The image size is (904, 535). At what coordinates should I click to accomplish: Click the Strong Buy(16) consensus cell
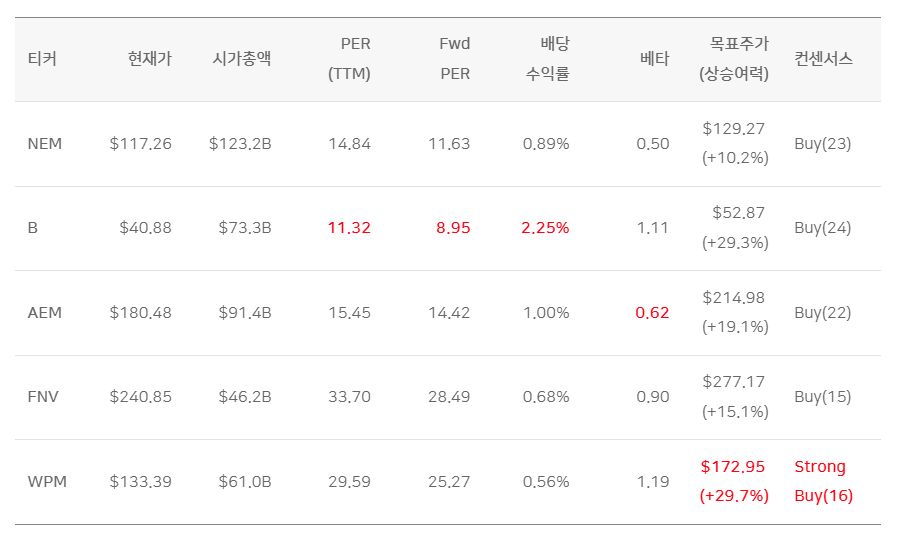coord(823,481)
